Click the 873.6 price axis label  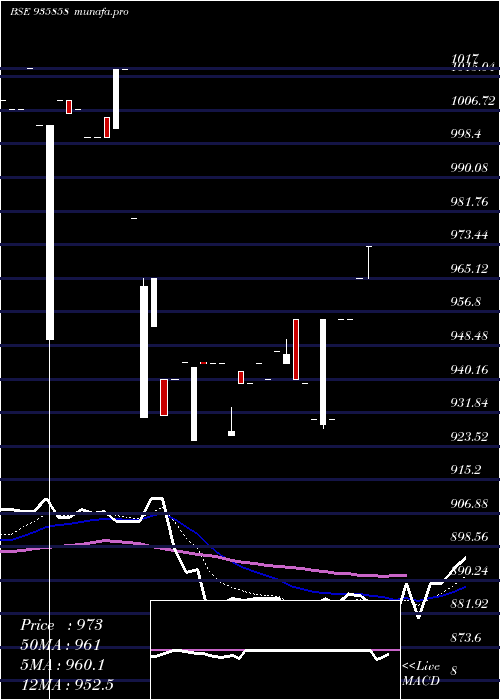click(x=467, y=638)
